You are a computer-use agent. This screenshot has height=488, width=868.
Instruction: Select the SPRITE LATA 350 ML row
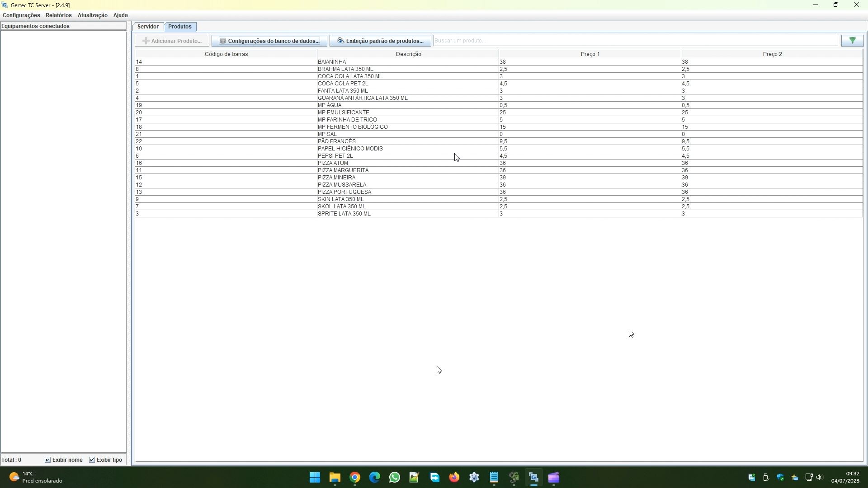(499, 214)
